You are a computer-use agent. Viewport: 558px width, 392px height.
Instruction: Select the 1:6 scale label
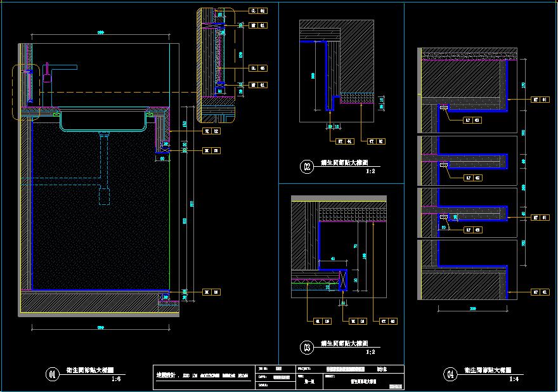click(116, 379)
